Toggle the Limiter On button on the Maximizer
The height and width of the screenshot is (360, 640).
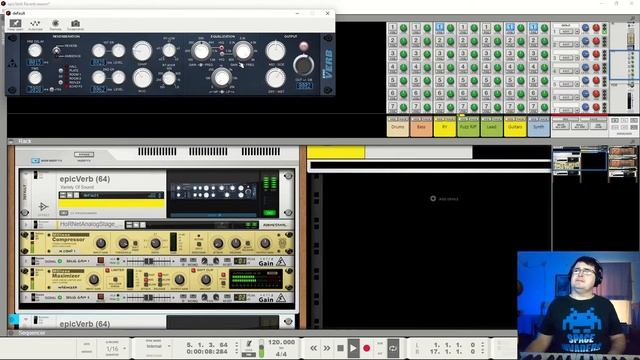(108, 271)
